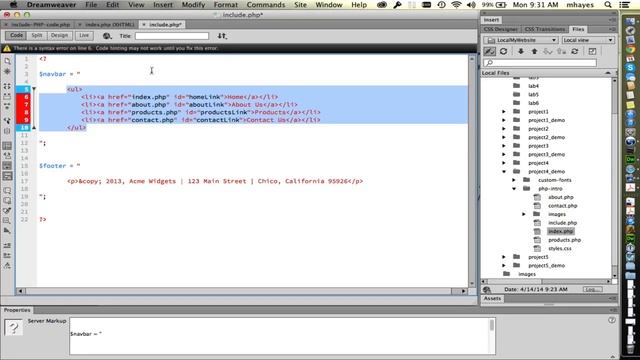Select styles.css in Files panel

560,249
